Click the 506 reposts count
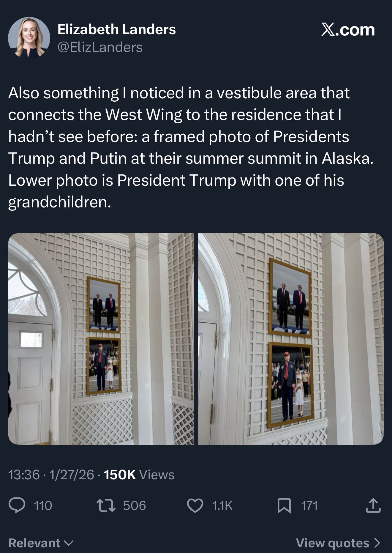Screen dimensions: 392x553 tap(135, 505)
